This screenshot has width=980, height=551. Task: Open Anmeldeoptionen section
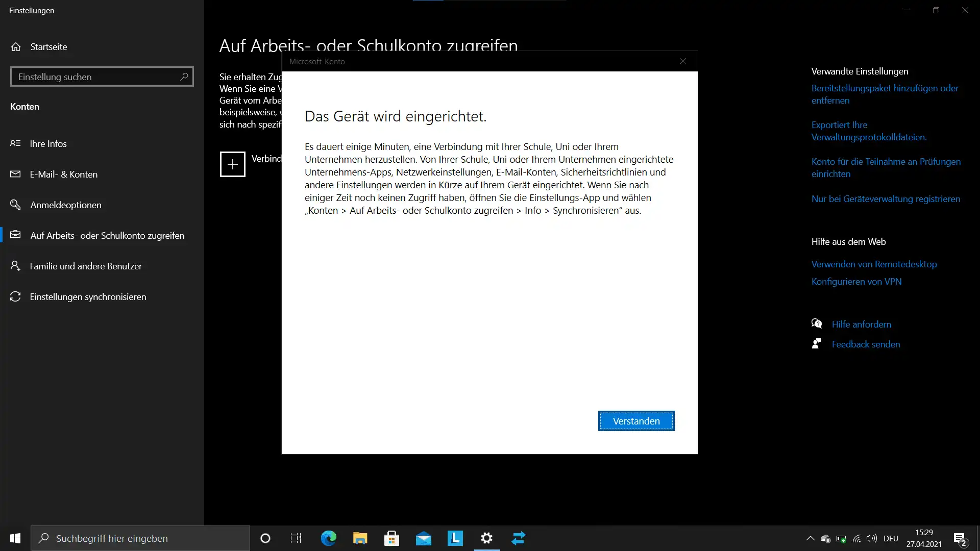pos(102,205)
